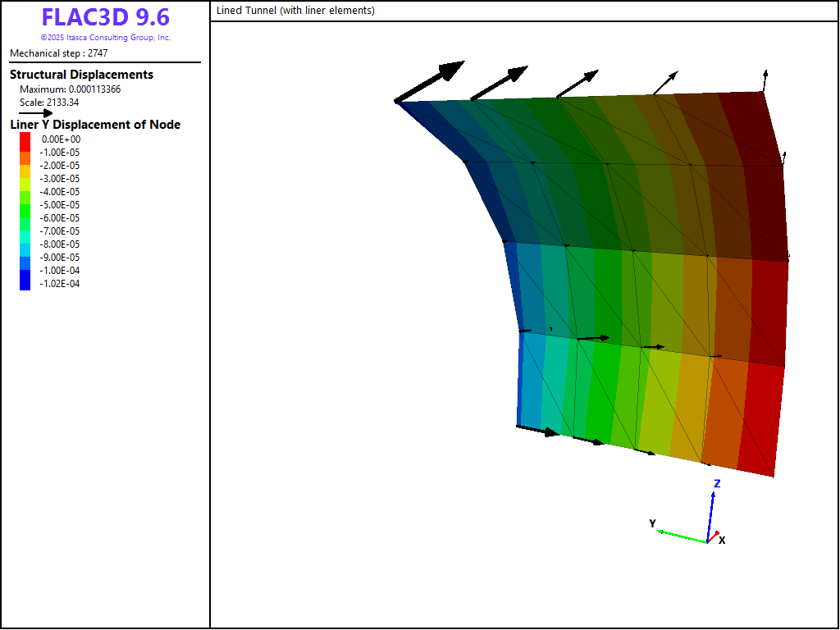Click the Mechanical step 2747 label
The height and width of the screenshot is (630, 840).
(x=59, y=53)
